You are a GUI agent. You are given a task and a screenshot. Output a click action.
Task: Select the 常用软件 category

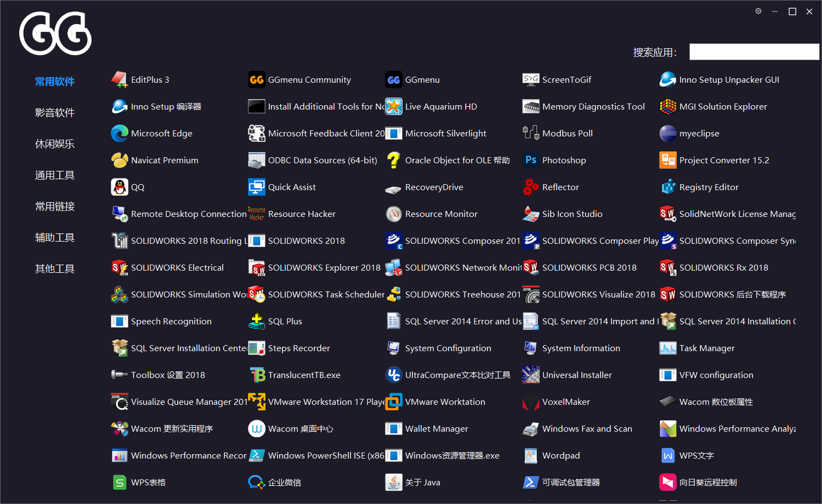pyautogui.click(x=55, y=82)
